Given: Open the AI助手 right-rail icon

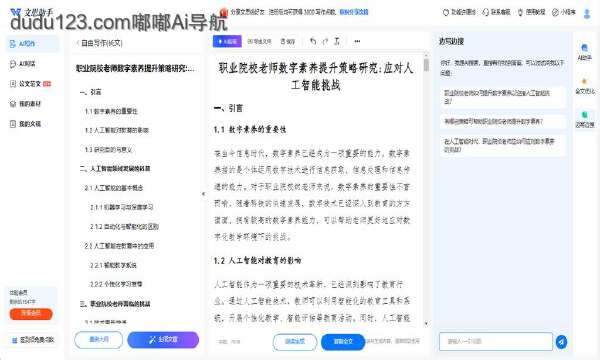Looking at the screenshot, I should pyautogui.click(x=584, y=52).
